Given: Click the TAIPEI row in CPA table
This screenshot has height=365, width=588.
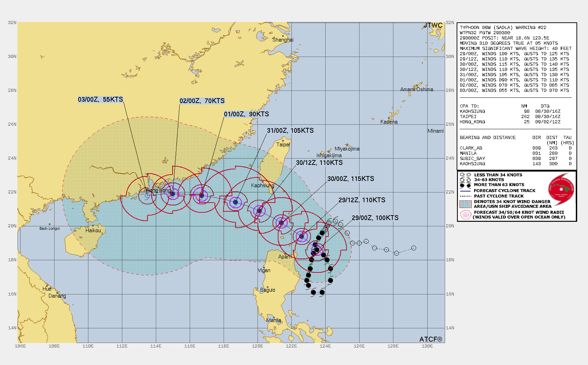Looking at the screenshot, I should pyautogui.click(x=510, y=117).
